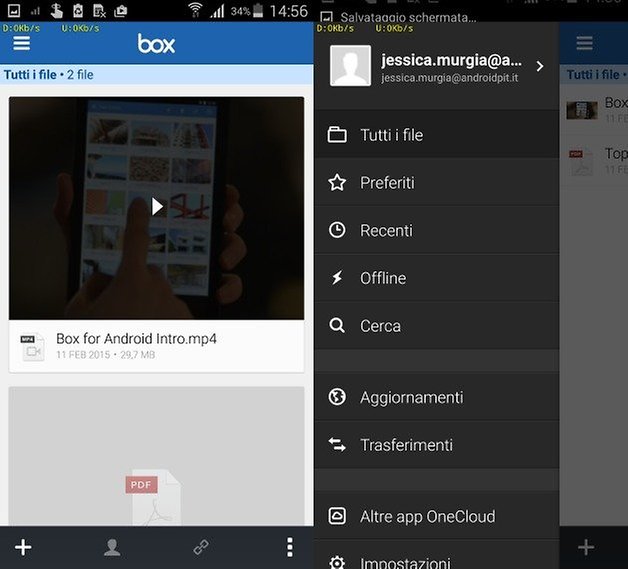Image resolution: width=628 pixels, height=569 pixels.
Task: Tap the cloud icon beside Altre app OneCloud
Action: pos(337,516)
